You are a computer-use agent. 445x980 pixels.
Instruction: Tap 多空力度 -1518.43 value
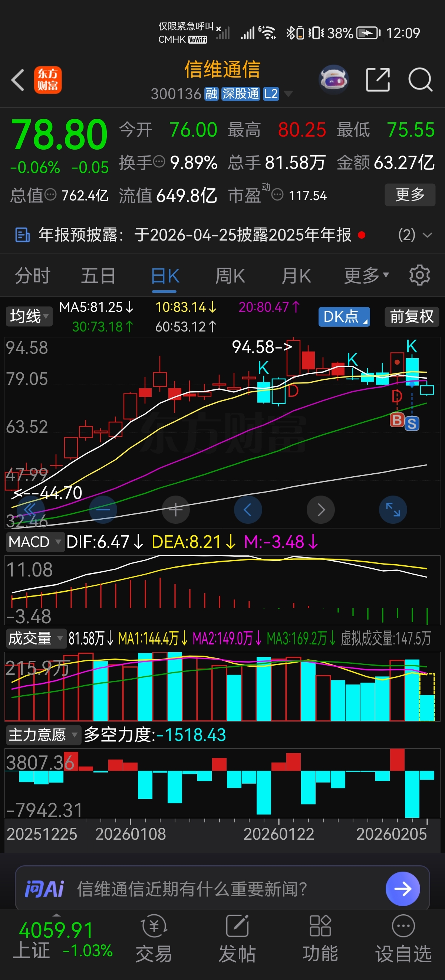tap(155, 735)
